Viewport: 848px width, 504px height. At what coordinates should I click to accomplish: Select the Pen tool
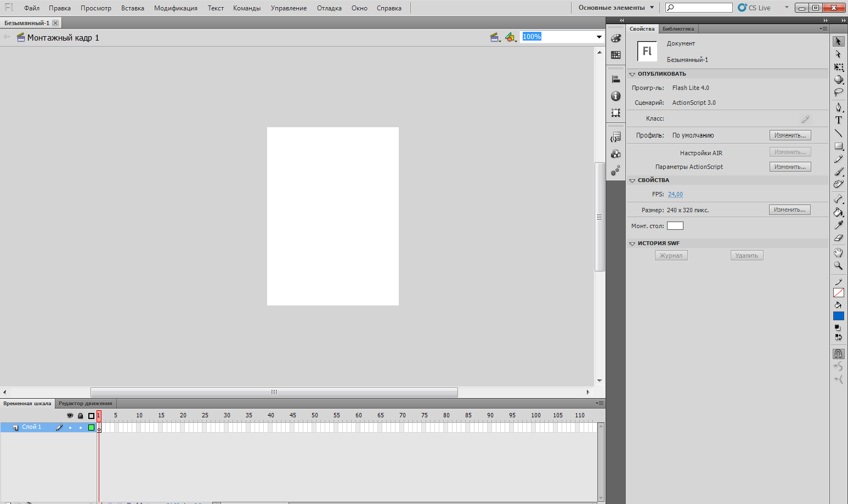click(838, 107)
